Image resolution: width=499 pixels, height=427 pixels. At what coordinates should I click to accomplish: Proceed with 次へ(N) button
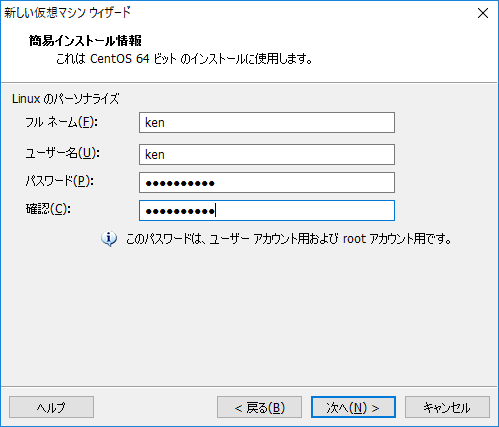pyautogui.click(x=353, y=407)
